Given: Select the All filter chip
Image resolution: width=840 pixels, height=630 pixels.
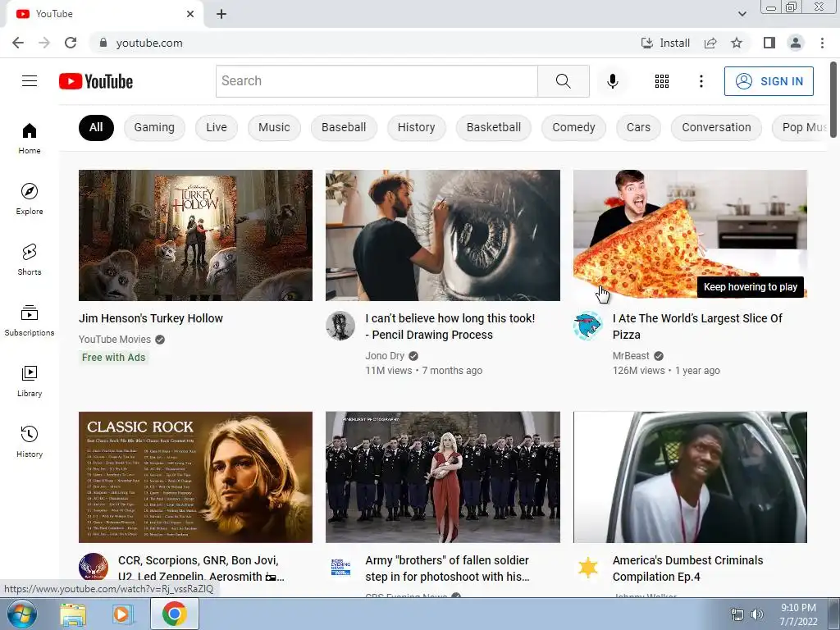Looking at the screenshot, I should [x=96, y=127].
